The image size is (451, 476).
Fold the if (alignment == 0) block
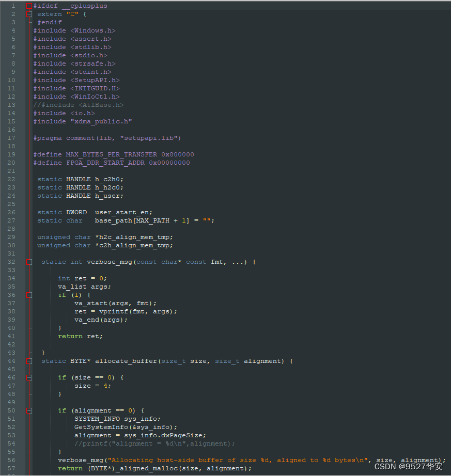[29, 410]
